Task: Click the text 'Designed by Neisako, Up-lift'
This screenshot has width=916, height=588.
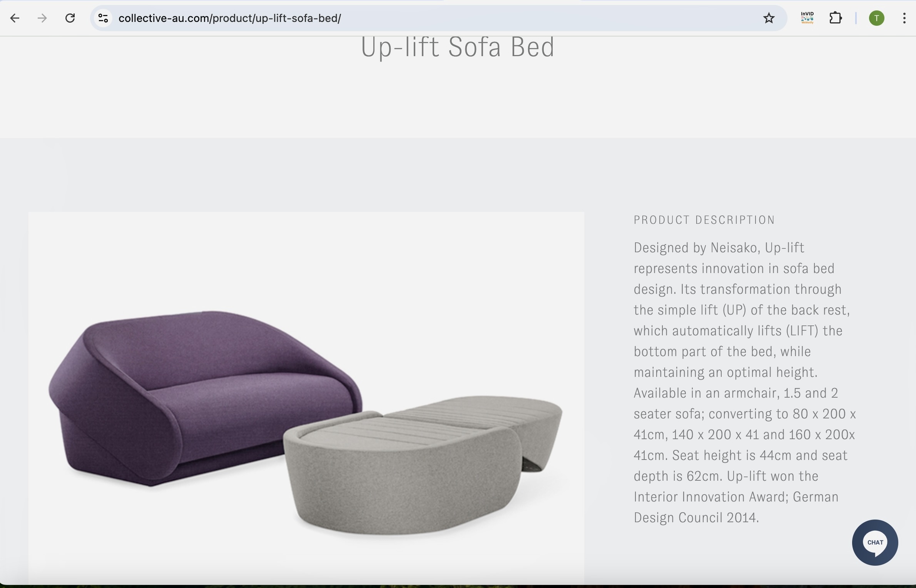Action: pyautogui.click(x=719, y=248)
